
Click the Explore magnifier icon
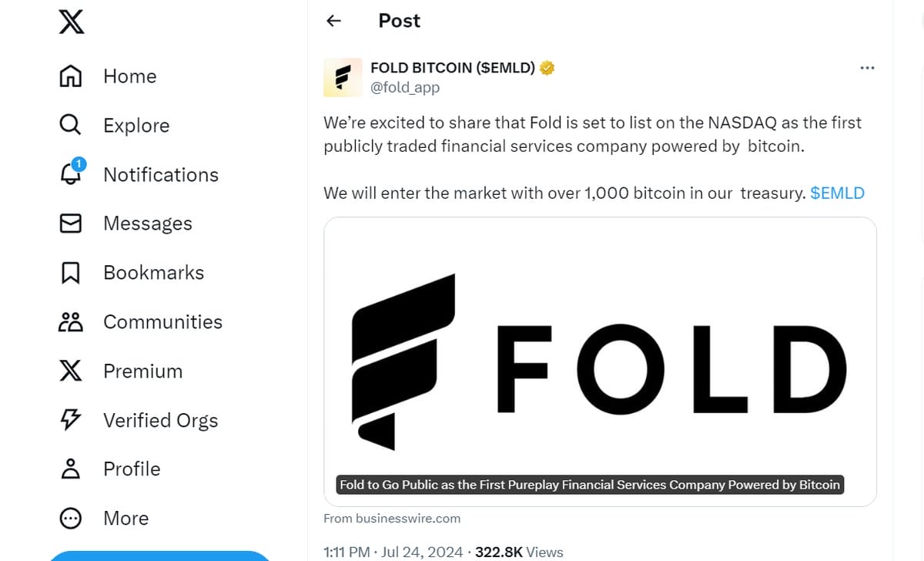[x=70, y=125]
